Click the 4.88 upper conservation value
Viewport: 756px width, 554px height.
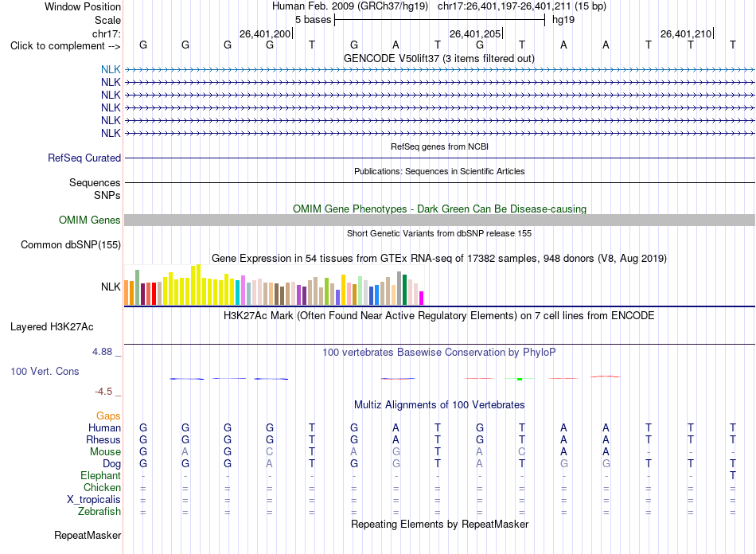pos(103,352)
